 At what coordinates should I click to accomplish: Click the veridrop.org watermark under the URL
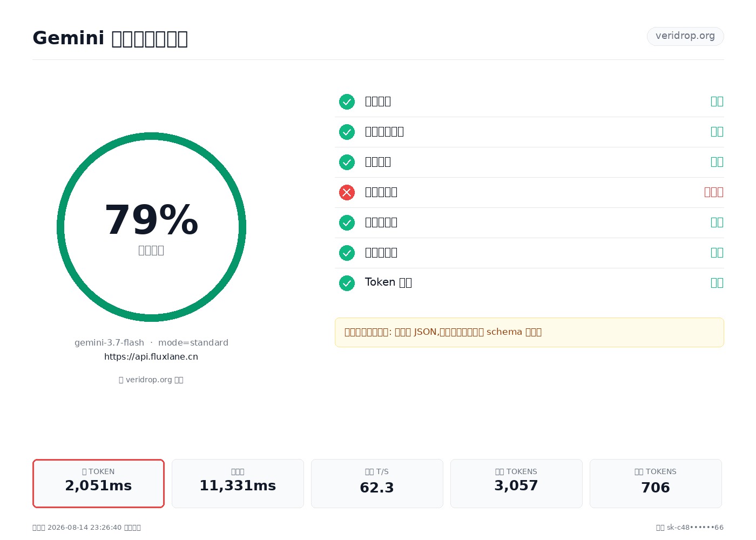click(151, 380)
